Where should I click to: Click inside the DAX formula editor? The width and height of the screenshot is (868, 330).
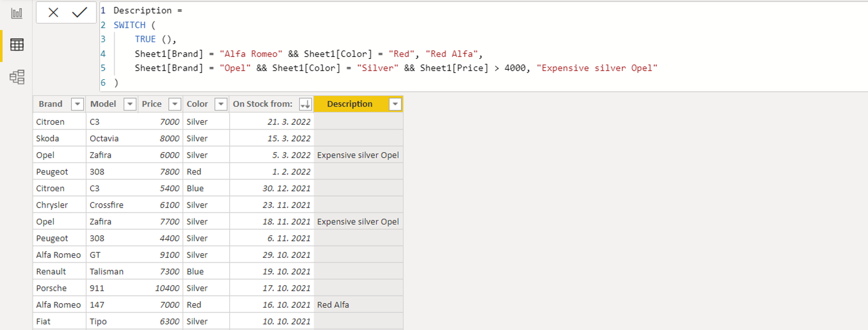(483, 46)
